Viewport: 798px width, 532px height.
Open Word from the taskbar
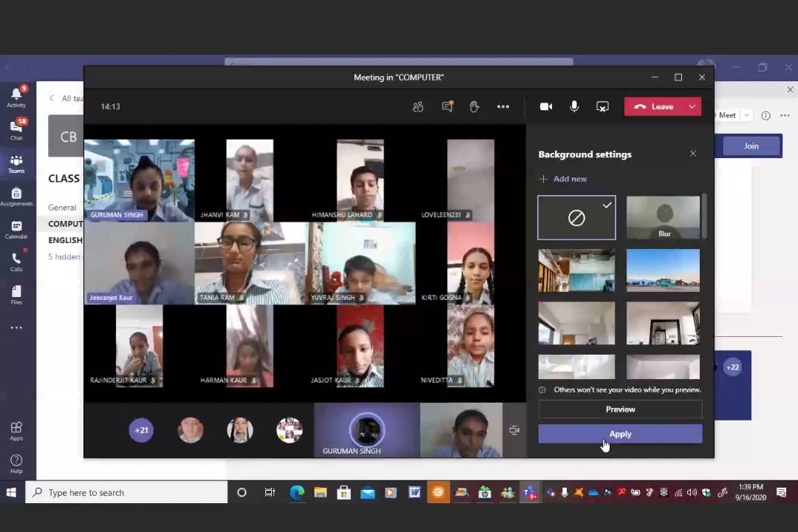pyautogui.click(x=415, y=492)
